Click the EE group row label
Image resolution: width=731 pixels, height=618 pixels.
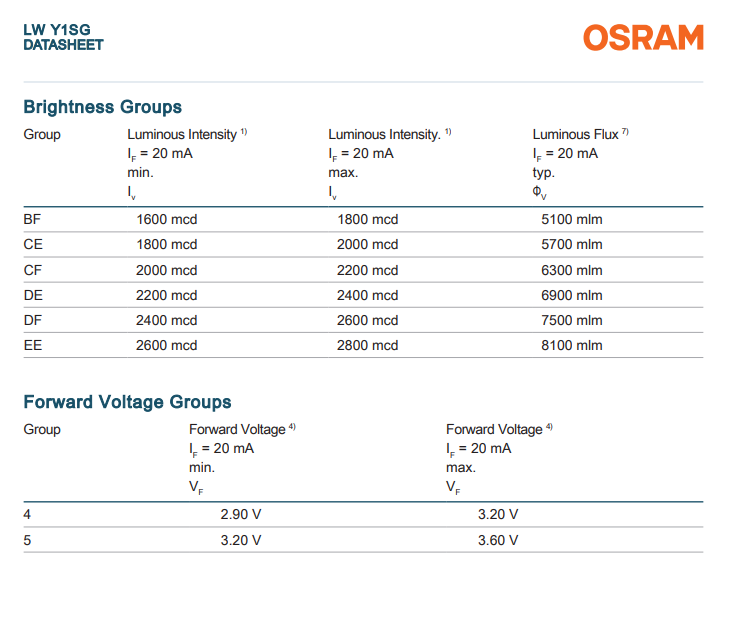[x=33, y=346]
